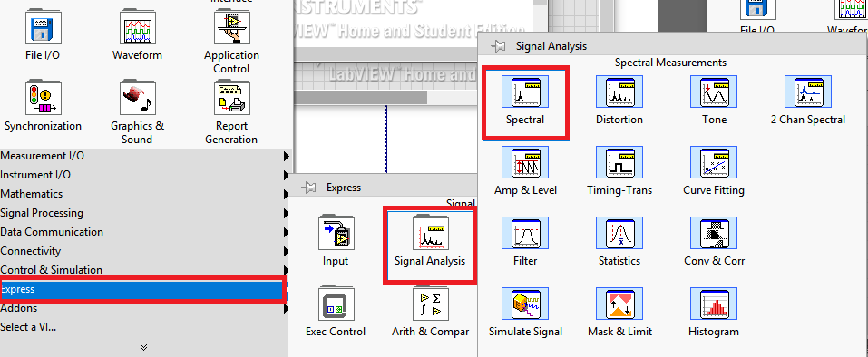Choose the Histogram express VI
The width and height of the screenshot is (868, 357).
coord(714,304)
